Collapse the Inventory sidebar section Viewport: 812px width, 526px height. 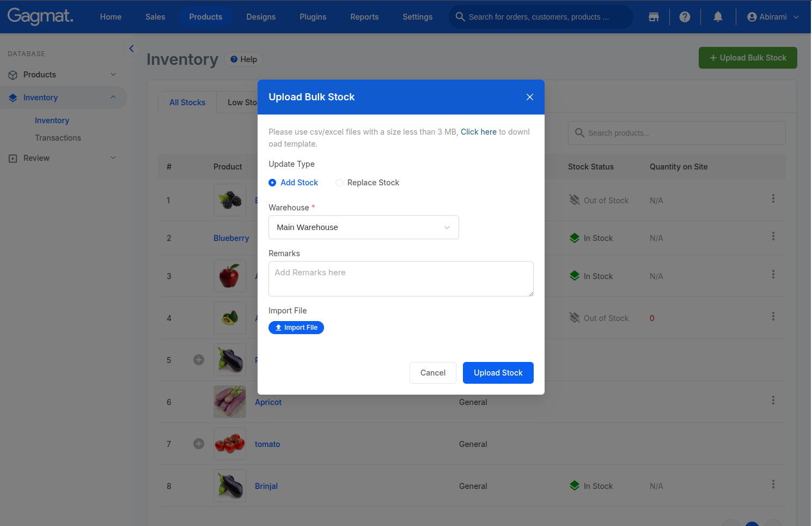pos(63,98)
